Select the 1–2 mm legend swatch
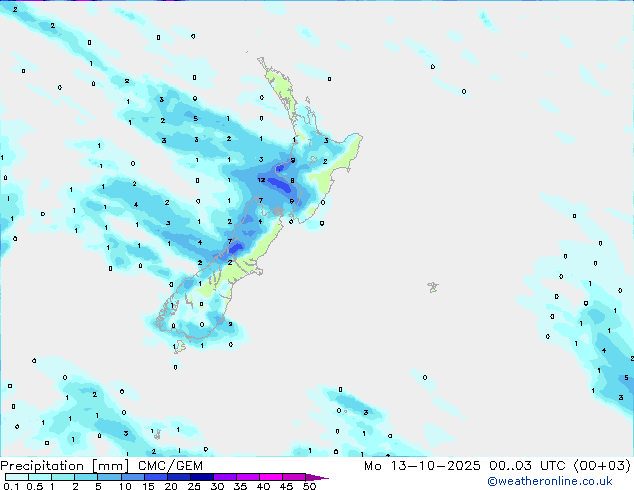 pyautogui.click(x=63, y=477)
